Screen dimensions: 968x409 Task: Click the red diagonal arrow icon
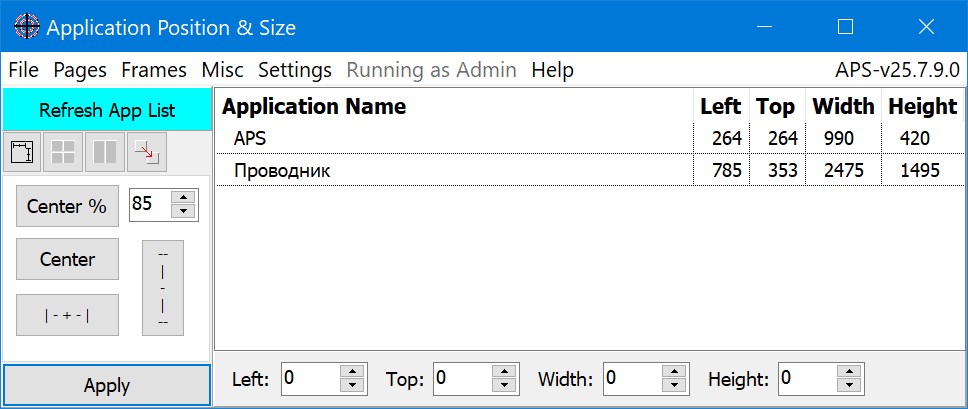pos(146,152)
